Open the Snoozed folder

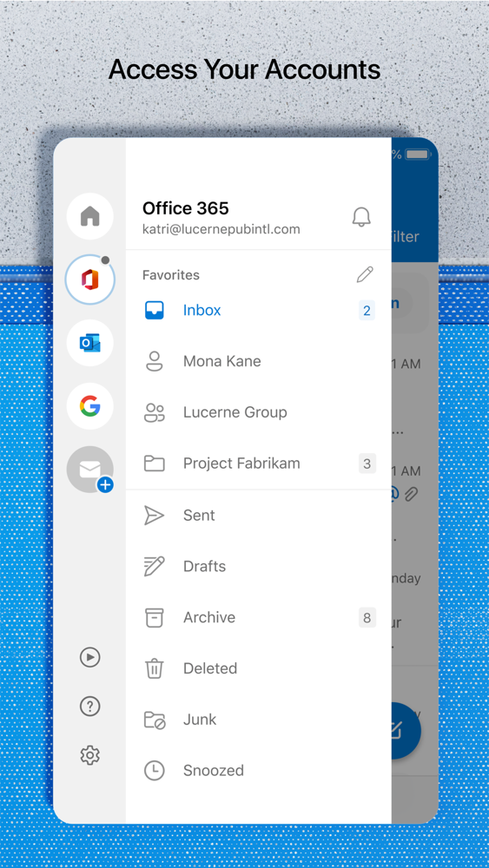[259, 771]
